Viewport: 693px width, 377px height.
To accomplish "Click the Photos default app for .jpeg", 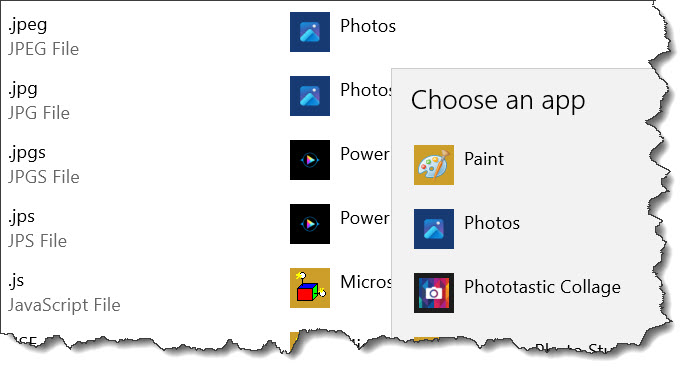I will (x=368, y=26).
